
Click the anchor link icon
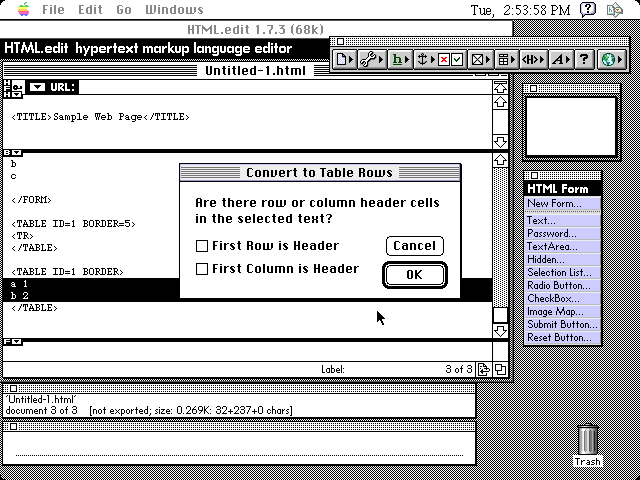[424, 60]
